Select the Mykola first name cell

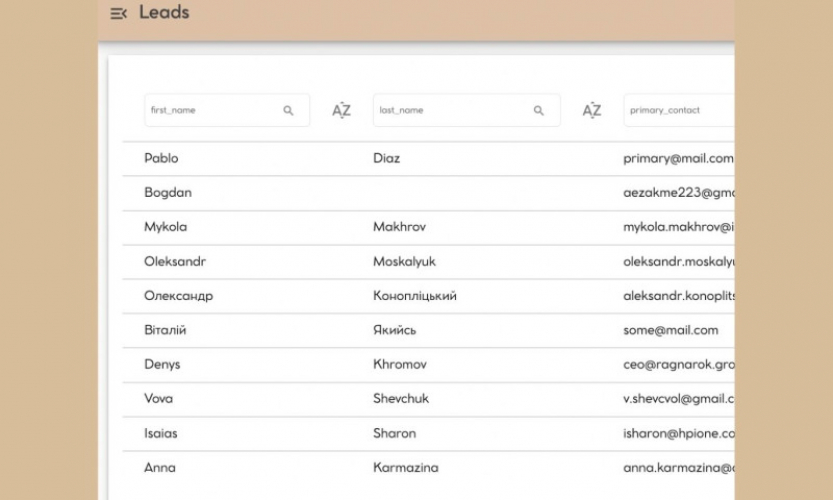pos(165,227)
